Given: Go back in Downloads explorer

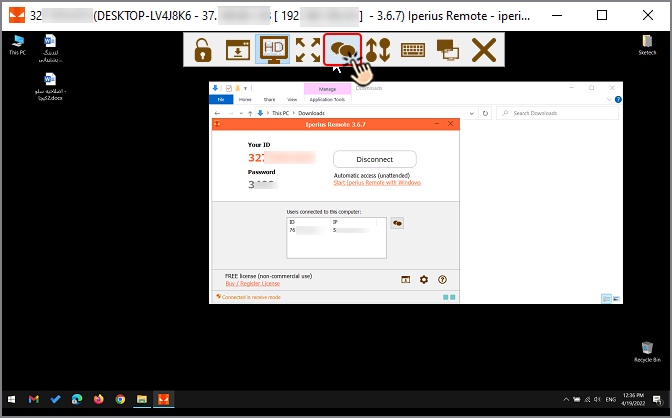Looking at the screenshot, I should click(217, 113).
